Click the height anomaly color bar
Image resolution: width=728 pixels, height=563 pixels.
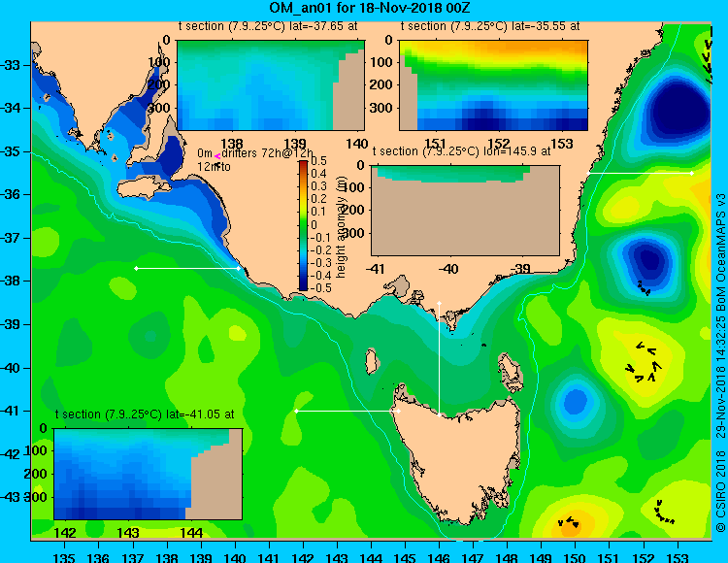click(x=303, y=225)
